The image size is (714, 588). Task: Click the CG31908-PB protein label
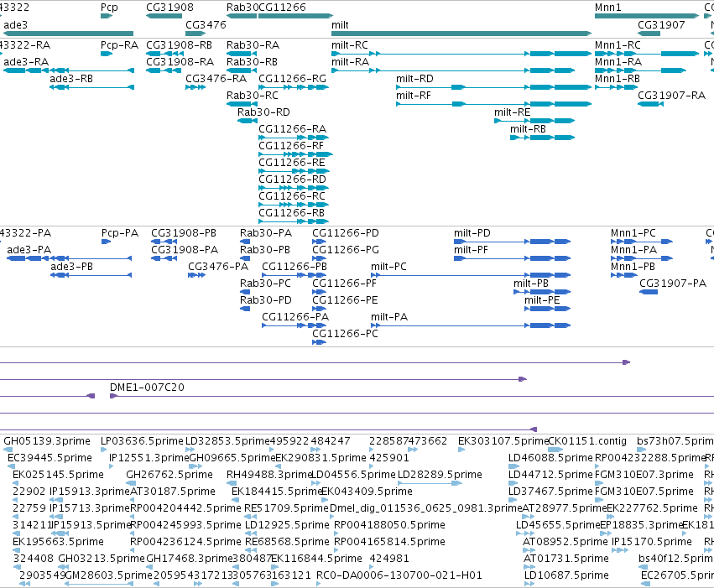point(184,233)
